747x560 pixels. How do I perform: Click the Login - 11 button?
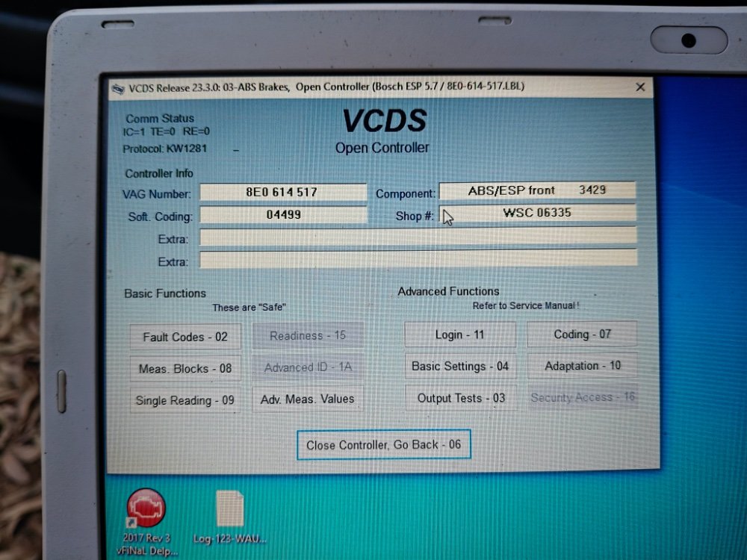[459, 335]
